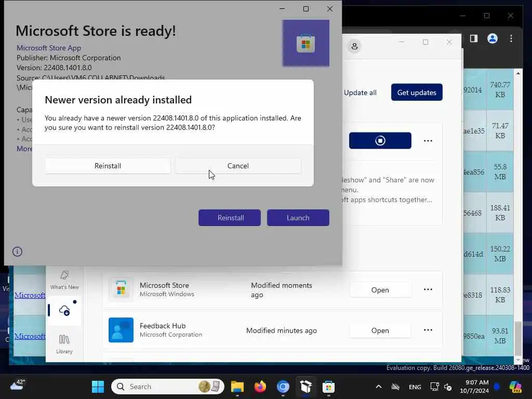Open more options beside the stop download button
This screenshot has width=532, height=399.
[x=428, y=140]
